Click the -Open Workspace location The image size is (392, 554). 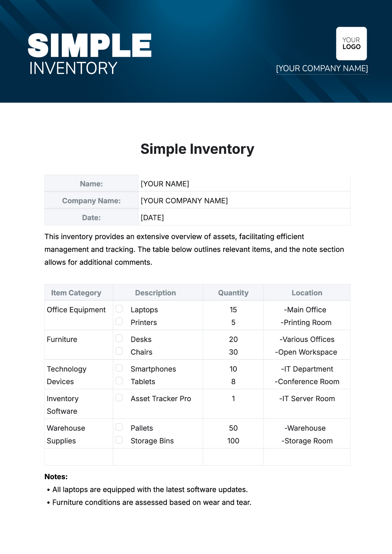pyautogui.click(x=306, y=352)
